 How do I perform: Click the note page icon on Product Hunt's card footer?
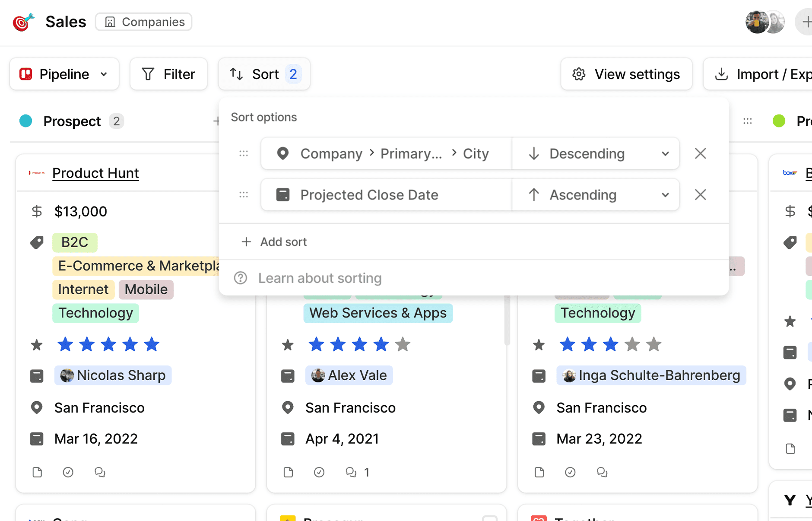coord(37,472)
